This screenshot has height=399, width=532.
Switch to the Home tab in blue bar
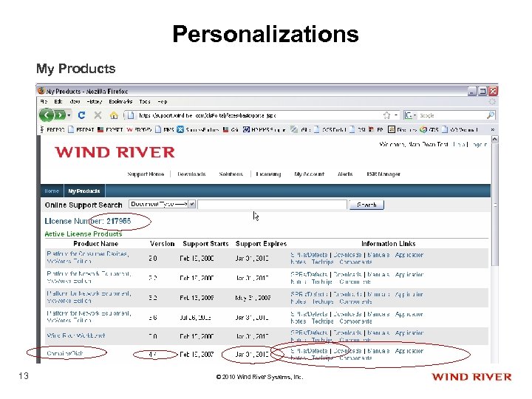[x=52, y=191]
